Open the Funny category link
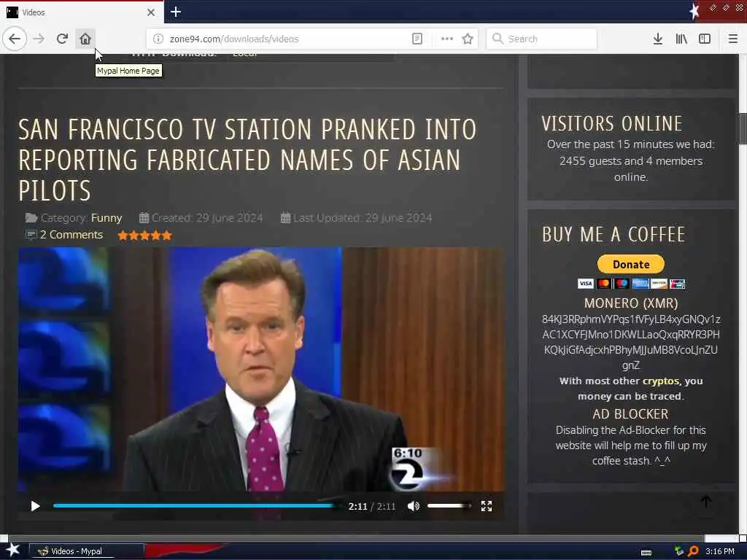Viewport: 747px width, 560px height. [x=107, y=218]
